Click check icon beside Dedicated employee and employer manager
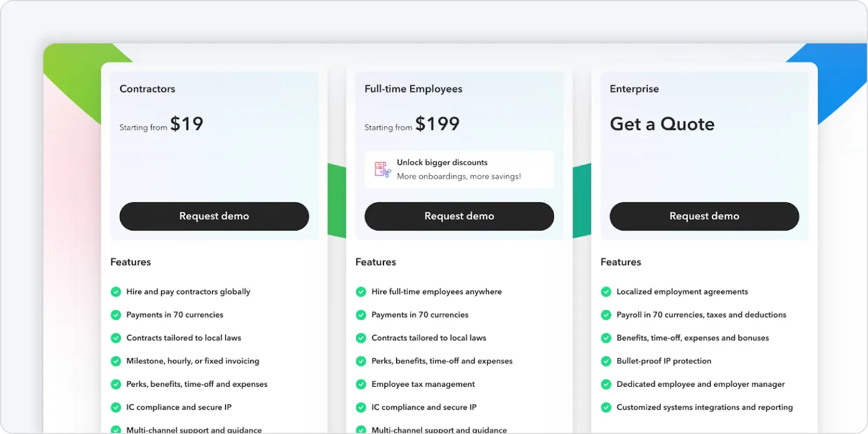Screen dimensions: 868x434 click(606, 384)
